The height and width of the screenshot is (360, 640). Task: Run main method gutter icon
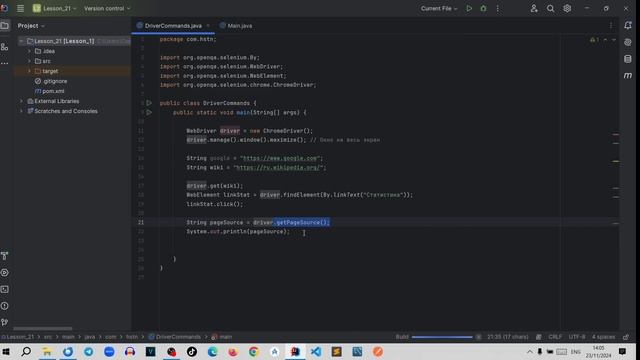(x=149, y=112)
